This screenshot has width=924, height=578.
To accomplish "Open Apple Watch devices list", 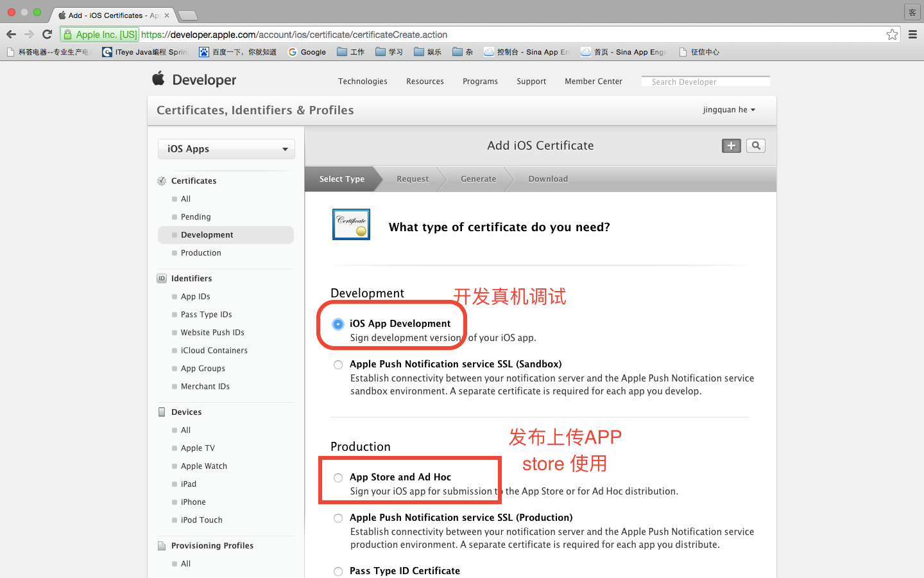I will point(204,466).
